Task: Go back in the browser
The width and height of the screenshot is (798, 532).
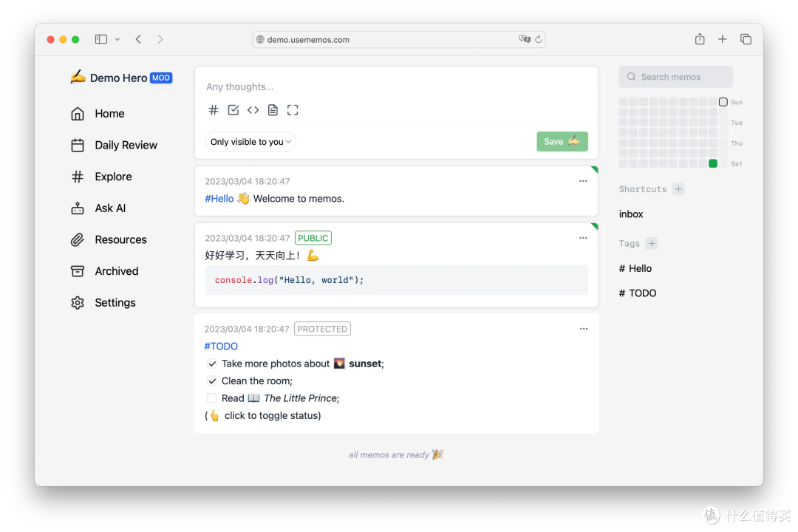Action: pyautogui.click(x=138, y=39)
